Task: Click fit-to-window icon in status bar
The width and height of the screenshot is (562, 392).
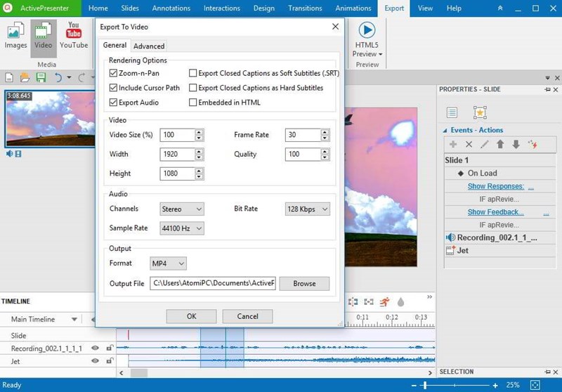Action: coord(535,385)
